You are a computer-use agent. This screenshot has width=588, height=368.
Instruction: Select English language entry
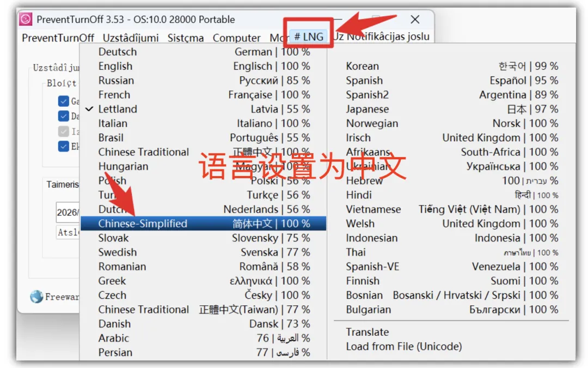pyautogui.click(x=203, y=66)
